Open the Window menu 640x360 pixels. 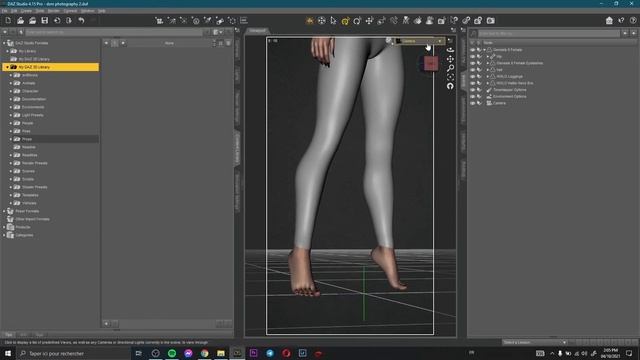point(87,11)
